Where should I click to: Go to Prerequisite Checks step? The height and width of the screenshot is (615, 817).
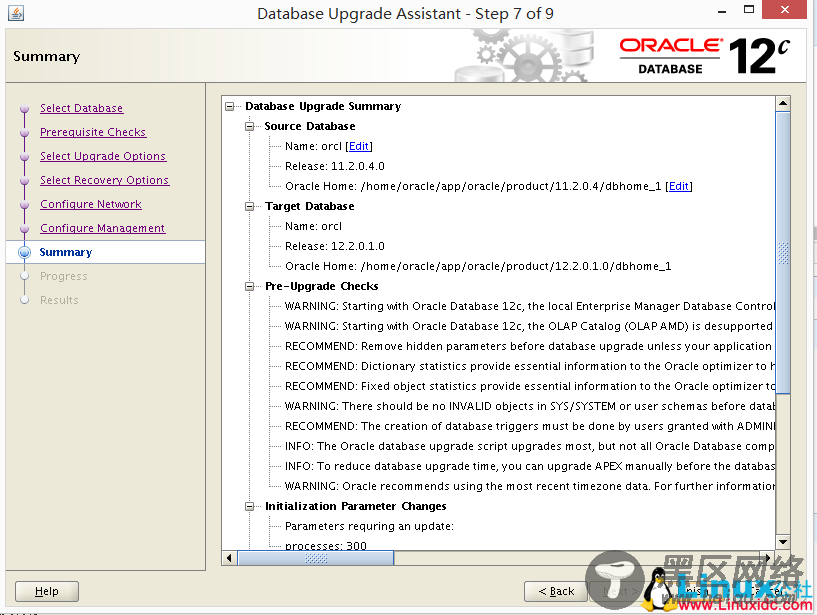[93, 132]
